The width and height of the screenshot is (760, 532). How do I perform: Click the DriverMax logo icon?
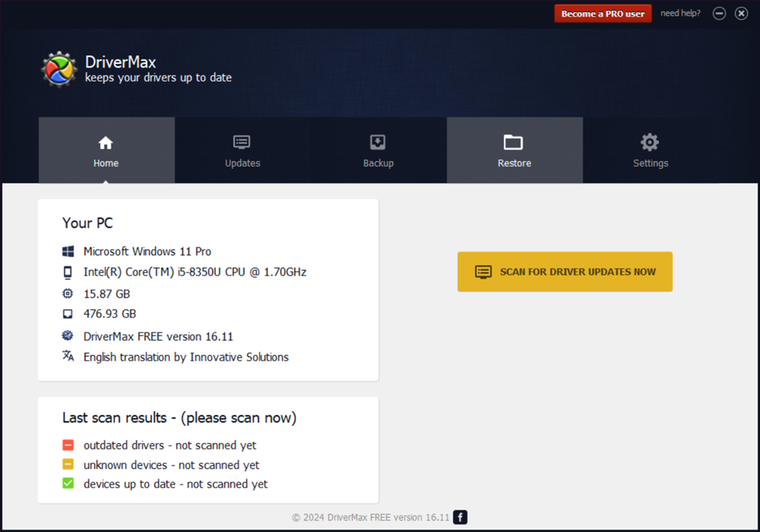point(59,69)
